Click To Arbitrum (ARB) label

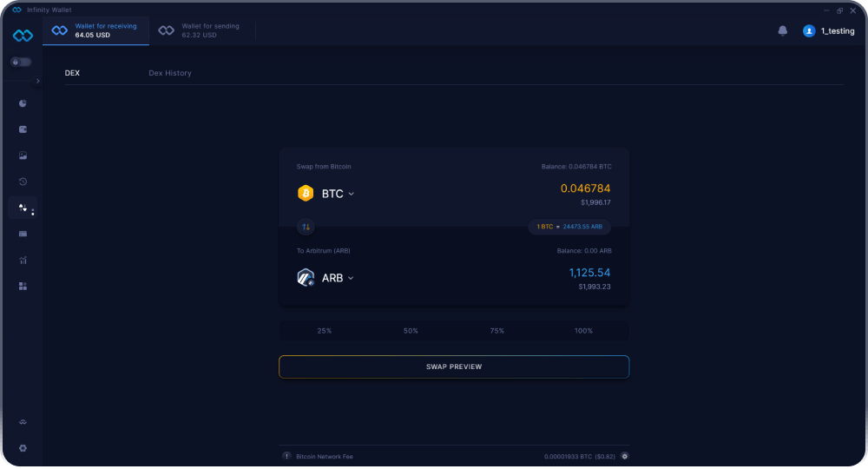click(323, 251)
